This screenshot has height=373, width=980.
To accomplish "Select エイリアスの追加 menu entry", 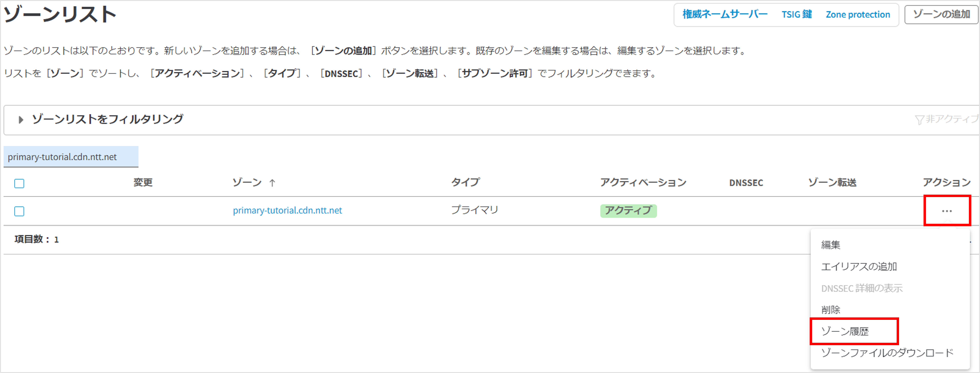I will tap(859, 266).
